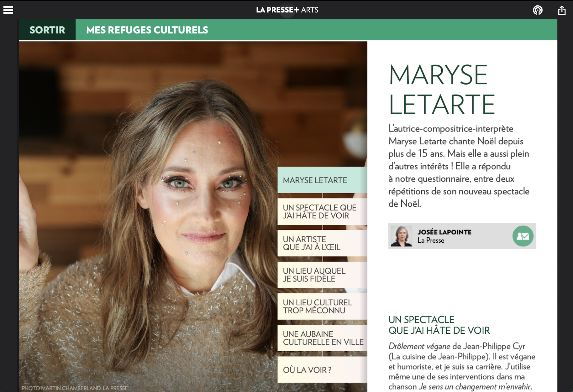The width and height of the screenshot is (573, 392).
Task: Click the LA PRESSE+ ARTS title
Action: pyautogui.click(x=287, y=10)
